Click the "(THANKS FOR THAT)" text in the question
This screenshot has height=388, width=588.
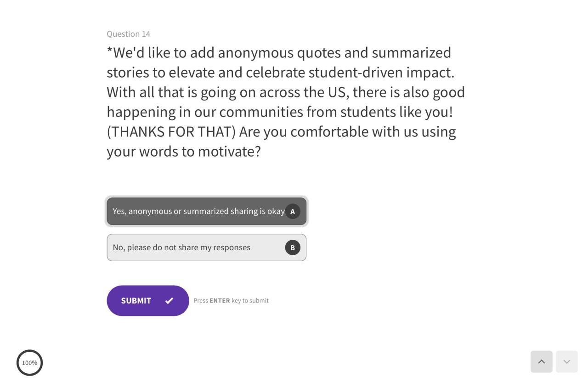click(171, 132)
